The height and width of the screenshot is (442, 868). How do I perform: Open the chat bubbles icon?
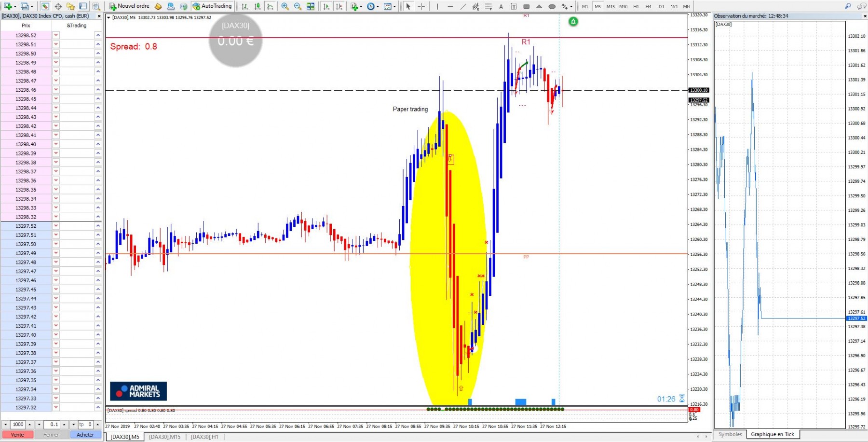coord(861,6)
